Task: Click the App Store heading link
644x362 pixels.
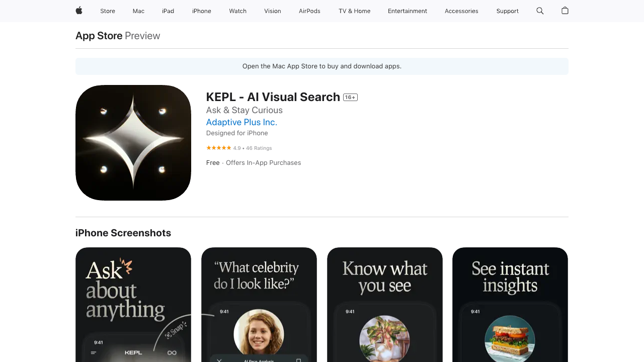Action: (99, 36)
